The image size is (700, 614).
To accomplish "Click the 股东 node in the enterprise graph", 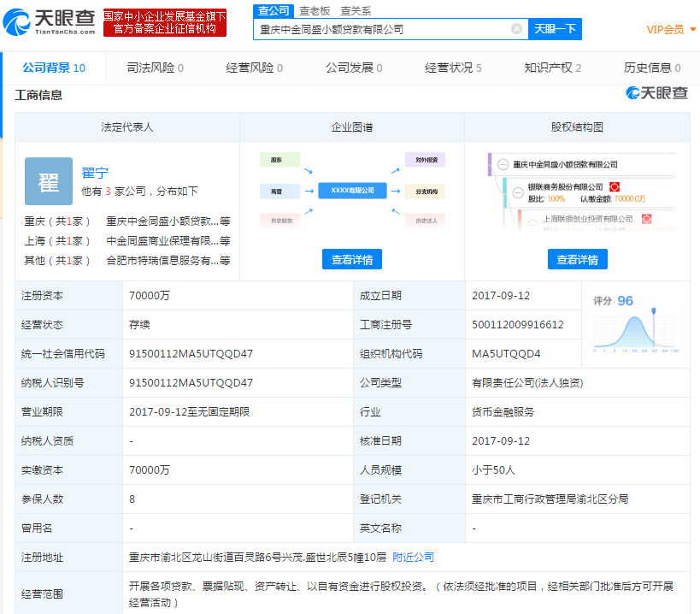I will click(x=279, y=160).
